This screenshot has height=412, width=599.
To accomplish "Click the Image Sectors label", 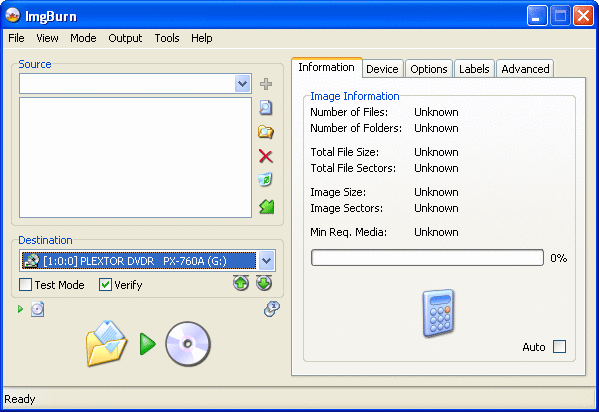I will (x=346, y=208).
